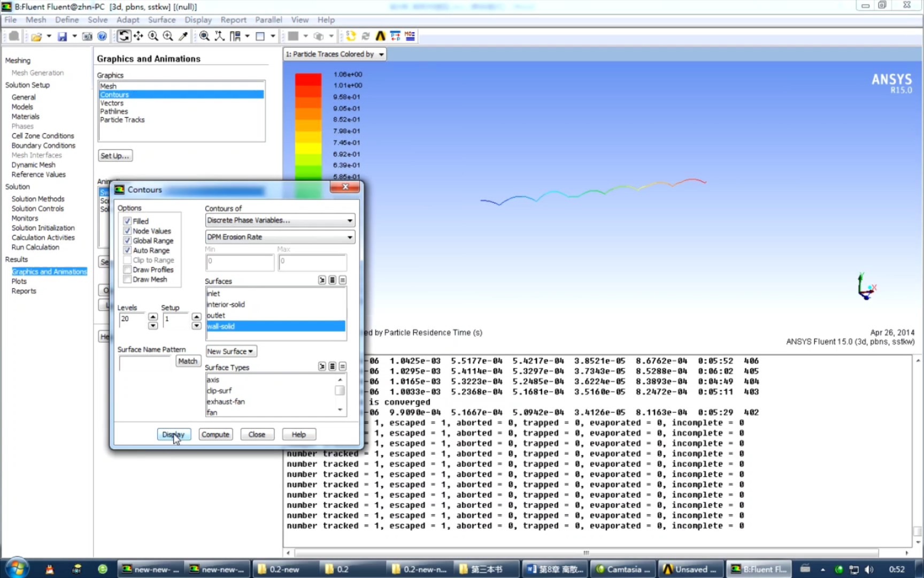Decrease the Setup value with down arrow

(197, 325)
